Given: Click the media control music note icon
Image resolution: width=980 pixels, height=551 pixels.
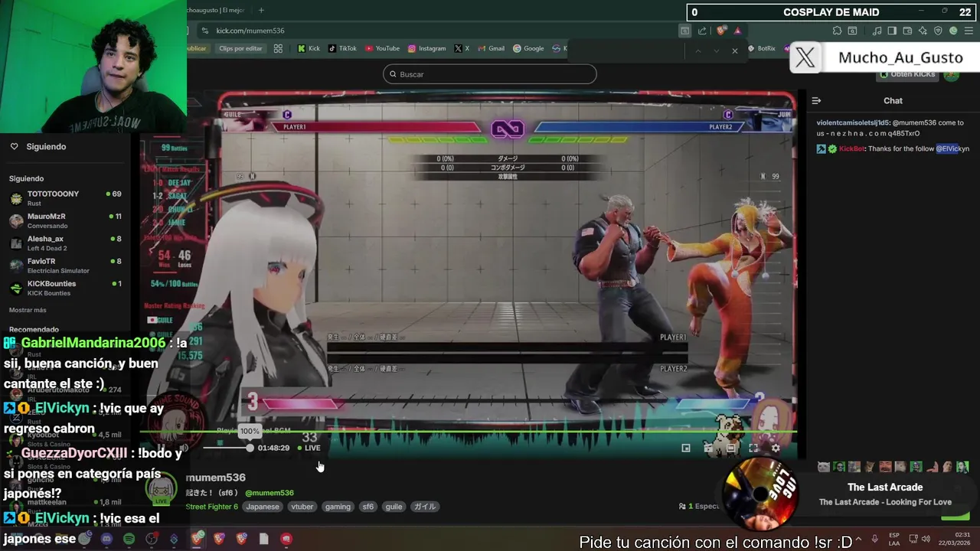Looking at the screenshot, I should pos(877,31).
